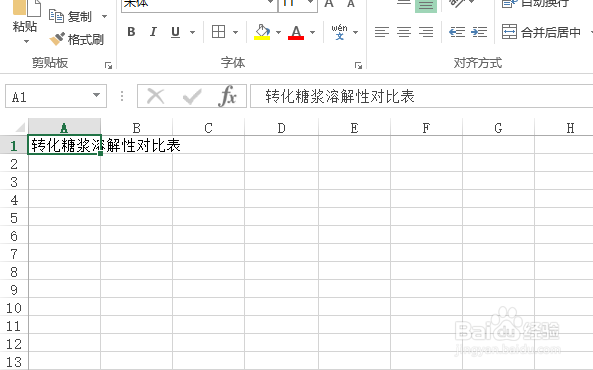Image resolution: width=593 pixels, height=370 pixels.
Task: Apply the yellow Fill Color bucket
Action: click(x=262, y=32)
